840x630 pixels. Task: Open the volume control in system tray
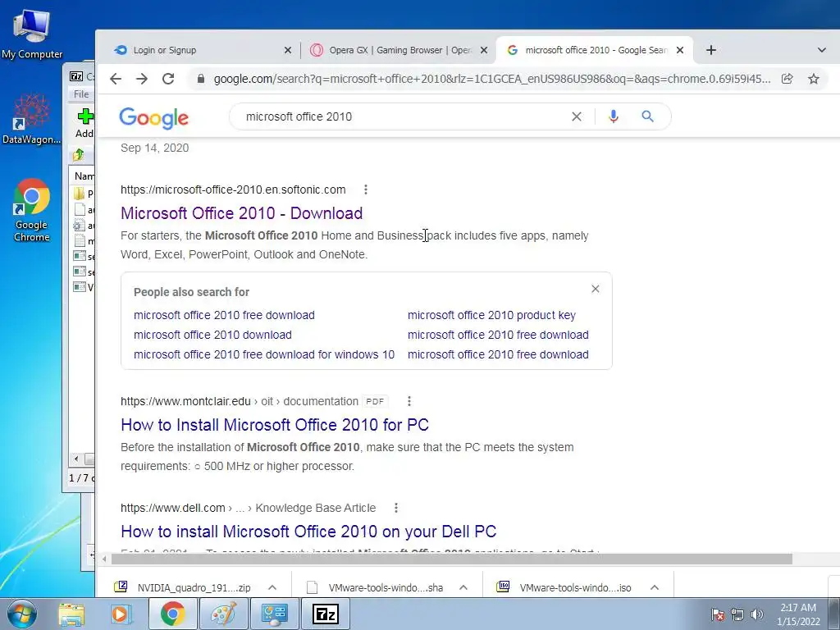[757, 614]
